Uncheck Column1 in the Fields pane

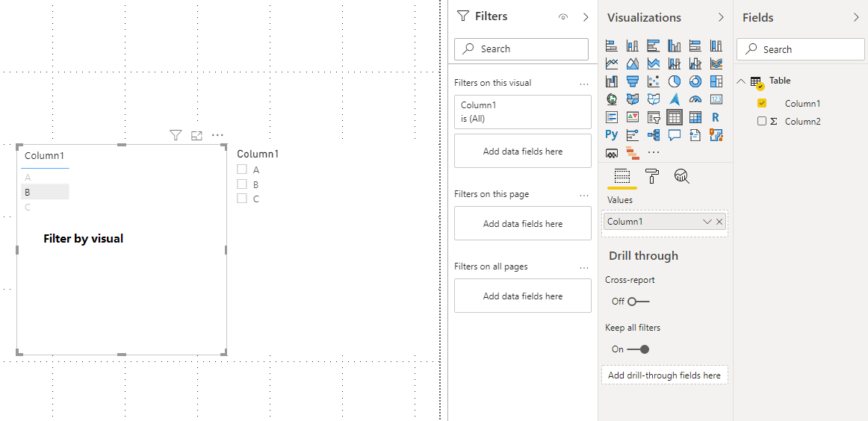point(762,104)
